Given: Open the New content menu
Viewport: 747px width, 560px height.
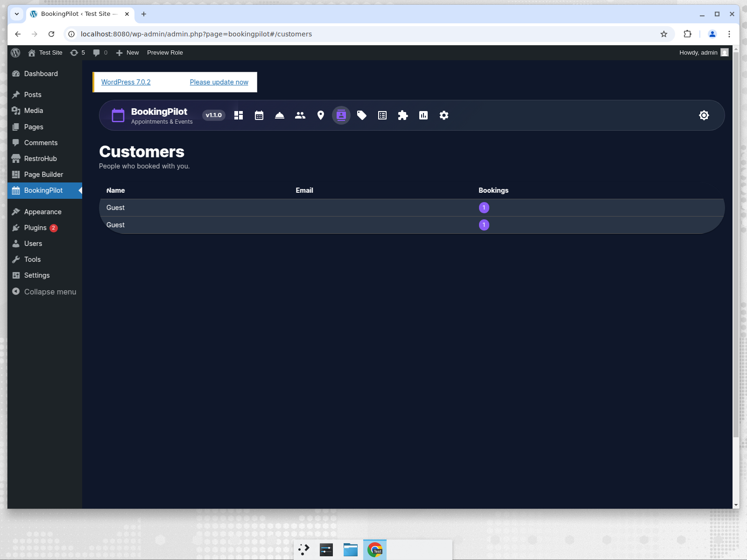Looking at the screenshot, I should 127,53.
